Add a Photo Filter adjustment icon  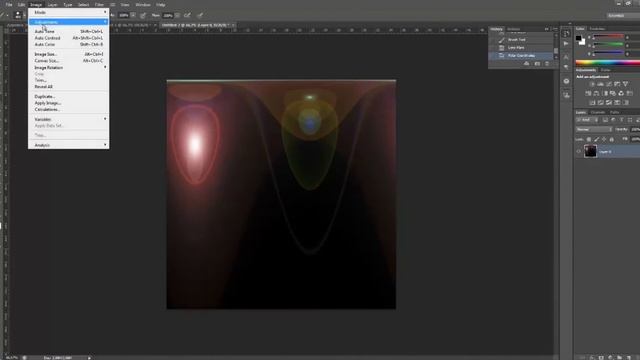[613, 93]
